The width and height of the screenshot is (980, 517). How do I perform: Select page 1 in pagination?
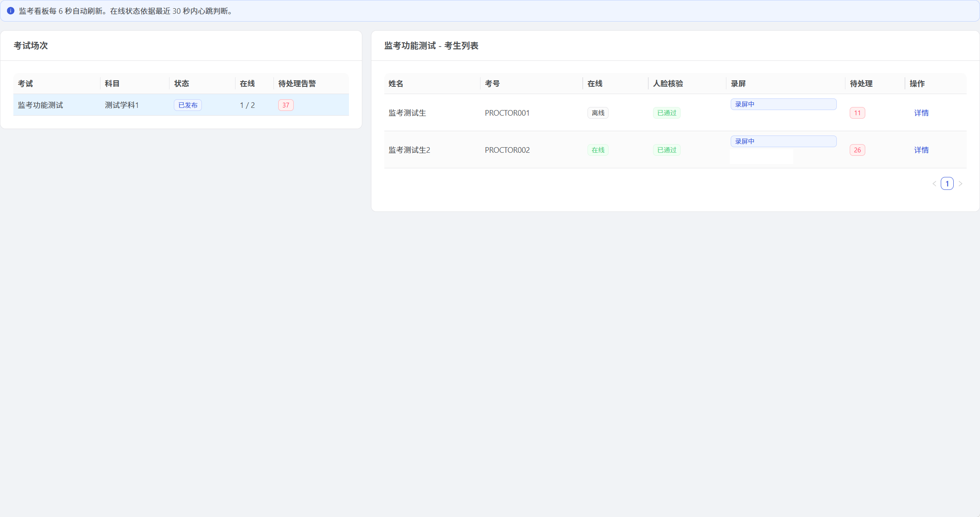(947, 183)
